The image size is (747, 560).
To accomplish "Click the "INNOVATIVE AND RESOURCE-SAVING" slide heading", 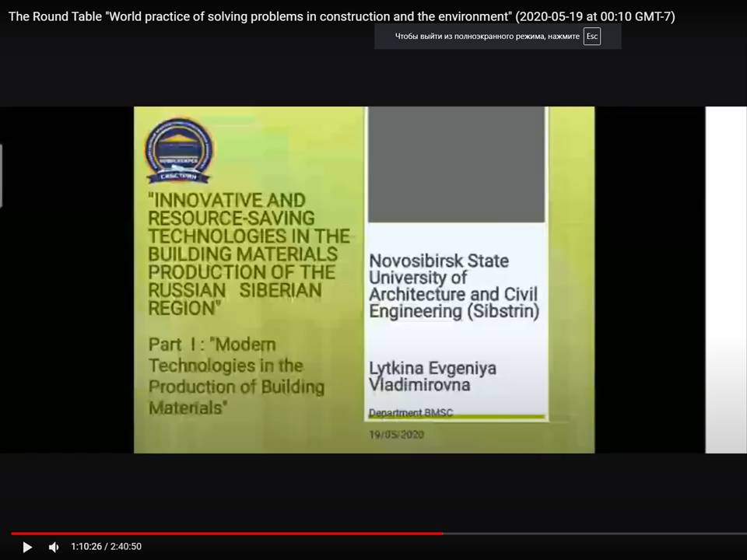I will pyautogui.click(x=249, y=254).
